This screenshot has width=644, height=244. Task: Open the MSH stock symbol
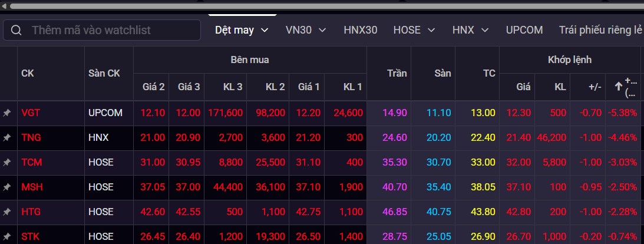32,187
